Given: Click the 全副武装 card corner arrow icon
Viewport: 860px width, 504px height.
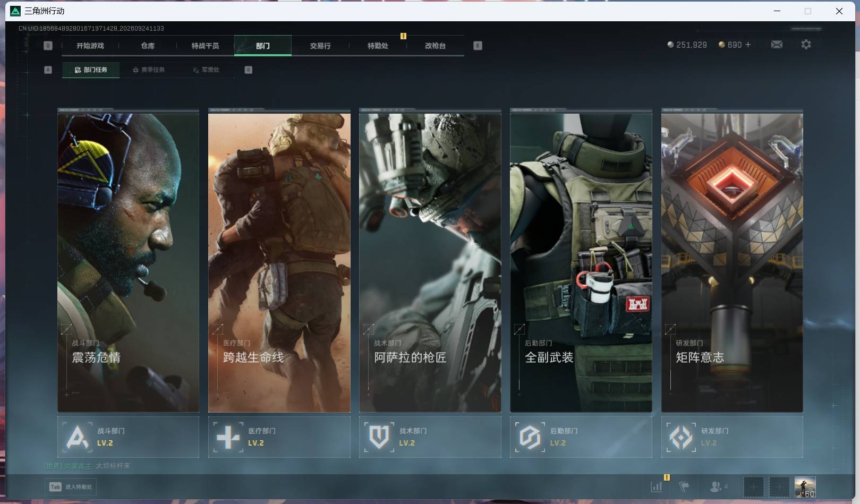Looking at the screenshot, I should click(x=520, y=329).
